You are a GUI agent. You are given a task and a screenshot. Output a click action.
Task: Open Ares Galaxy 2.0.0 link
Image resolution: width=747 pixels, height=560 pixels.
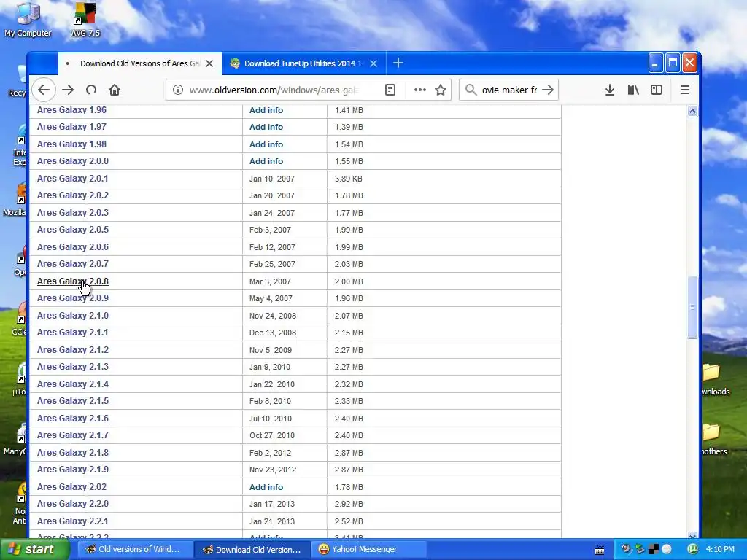pos(73,161)
